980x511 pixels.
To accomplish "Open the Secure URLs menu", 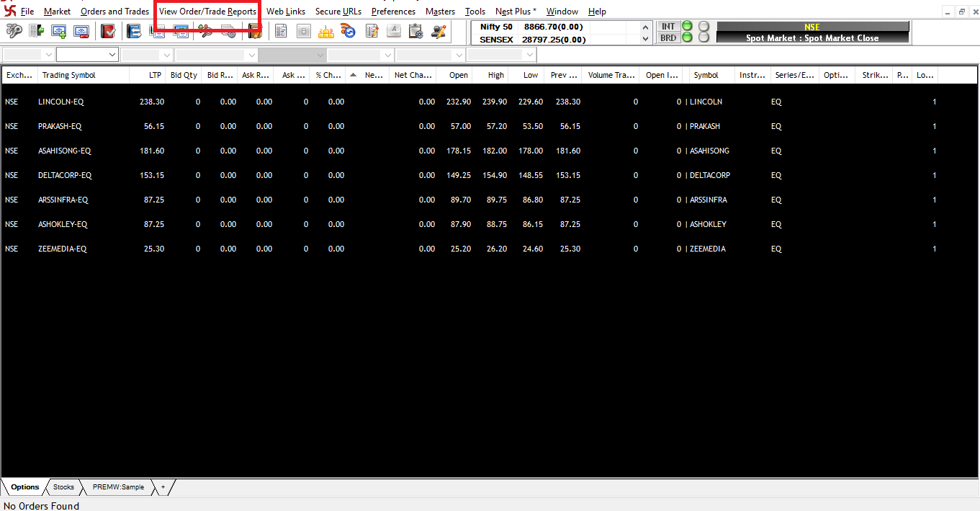I will point(338,12).
